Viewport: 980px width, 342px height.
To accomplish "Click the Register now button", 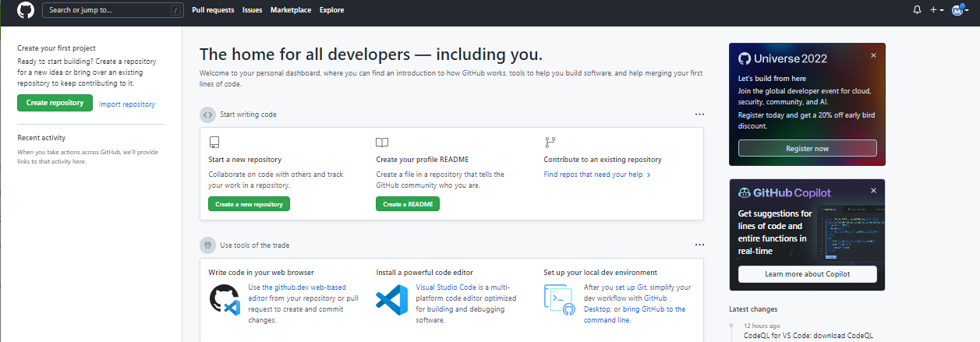I will (x=808, y=148).
